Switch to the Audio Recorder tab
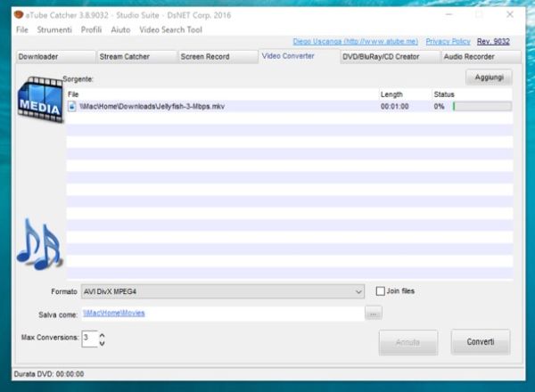This screenshot has height=392, width=535. click(468, 57)
